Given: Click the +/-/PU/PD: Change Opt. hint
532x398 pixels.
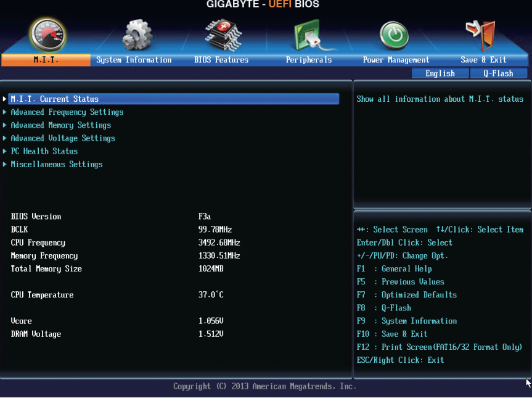Looking at the screenshot, I should click(403, 255).
